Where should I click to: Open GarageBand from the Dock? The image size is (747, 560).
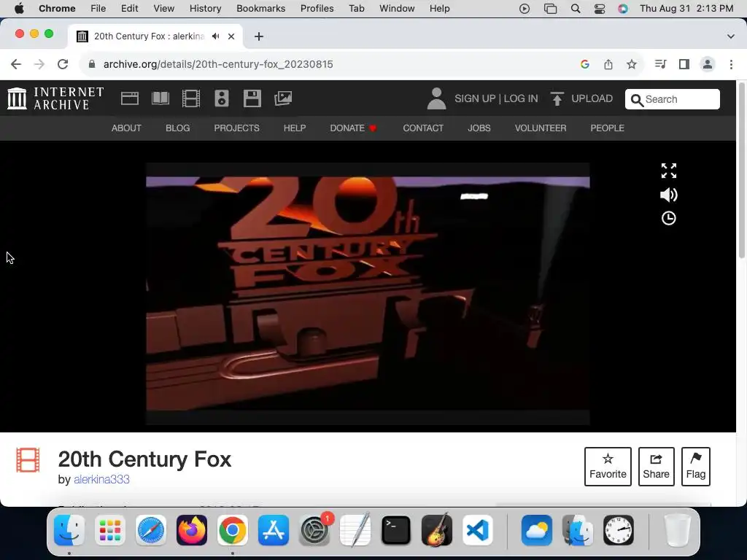(437, 530)
